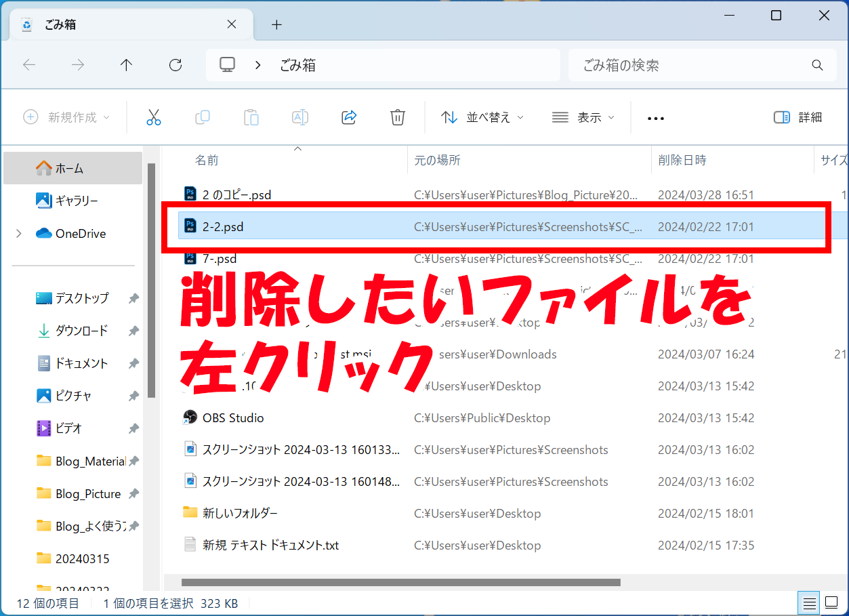Select the OBS Studio file entry
849x616 pixels.
(233, 418)
